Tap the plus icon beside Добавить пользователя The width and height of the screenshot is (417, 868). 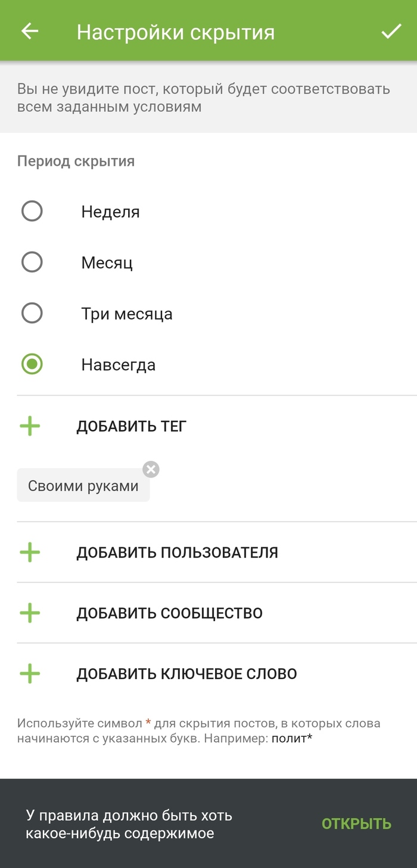[30, 553]
